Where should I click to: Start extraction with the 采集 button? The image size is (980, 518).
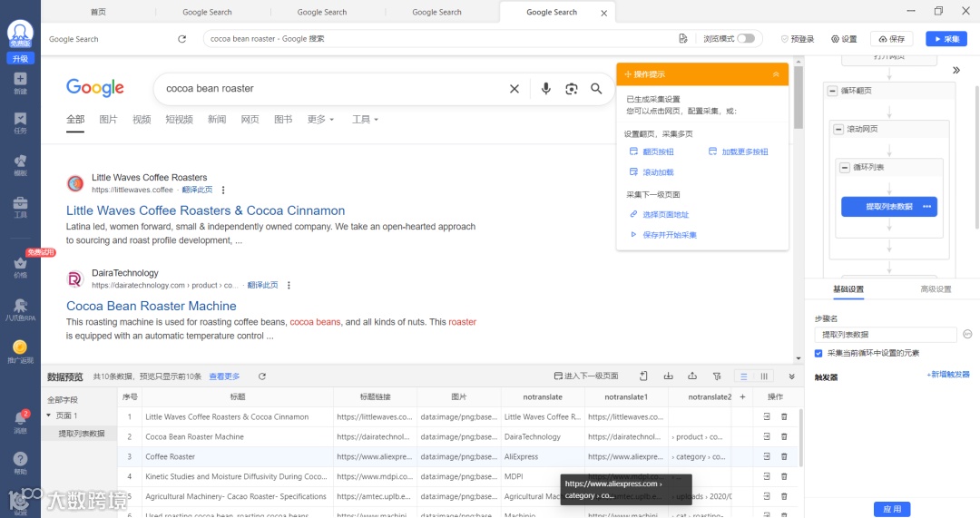[x=946, y=39]
